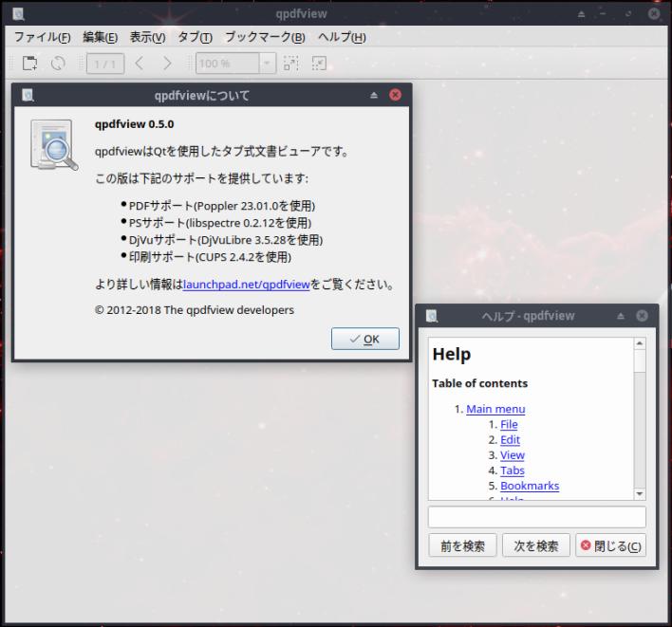Click the open-in-new-tab toolbar icon
The height and width of the screenshot is (627, 672).
[x=29, y=64]
